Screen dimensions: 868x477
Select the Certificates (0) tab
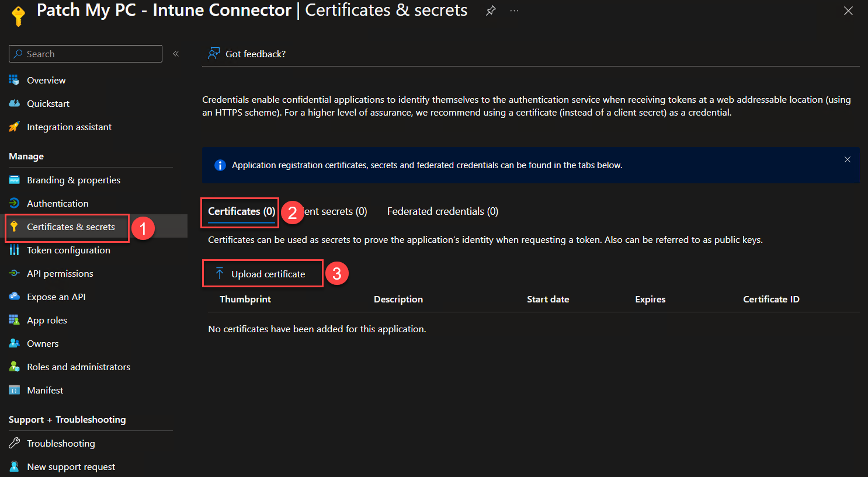241,211
